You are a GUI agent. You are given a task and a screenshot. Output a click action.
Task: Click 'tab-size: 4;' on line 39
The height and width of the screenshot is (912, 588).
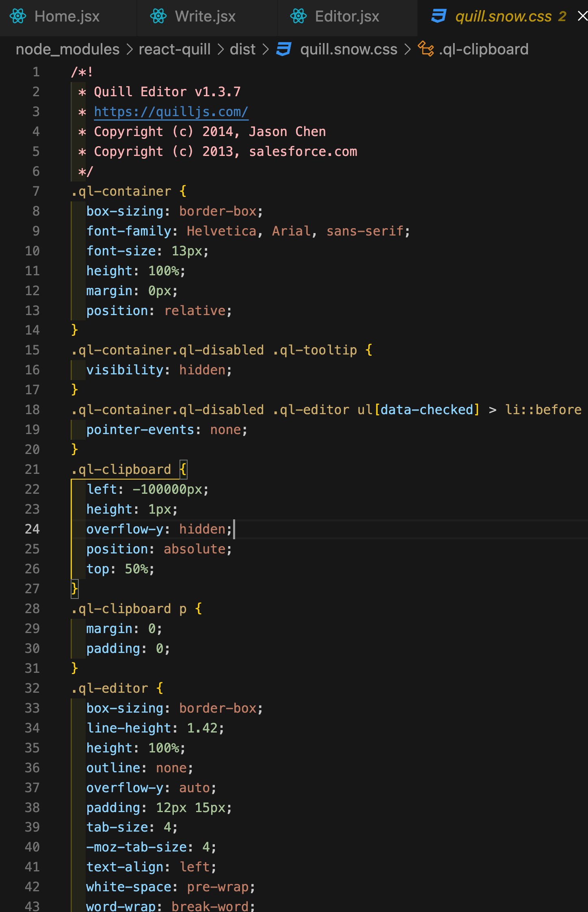(132, 828)
